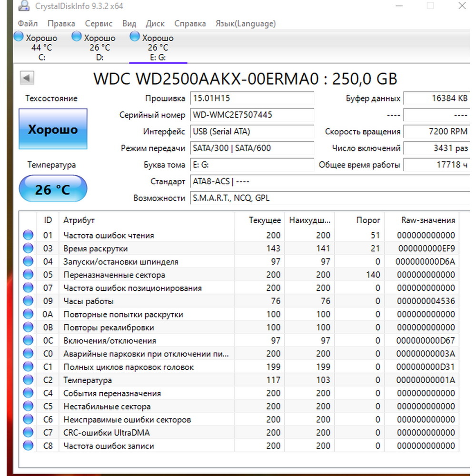The width and height of the screenshot is (476, 476).
Task: Click status orb for attribute 0B row
Action: click(x=28, y=327)
